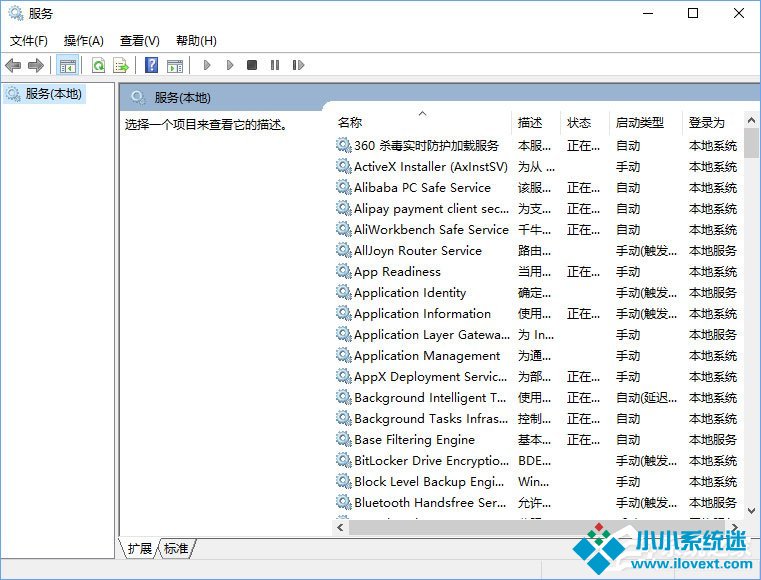Screen dimensions: 761x580
Task: Open the 文件(F) menu
Action: click(x=29, y=41)
